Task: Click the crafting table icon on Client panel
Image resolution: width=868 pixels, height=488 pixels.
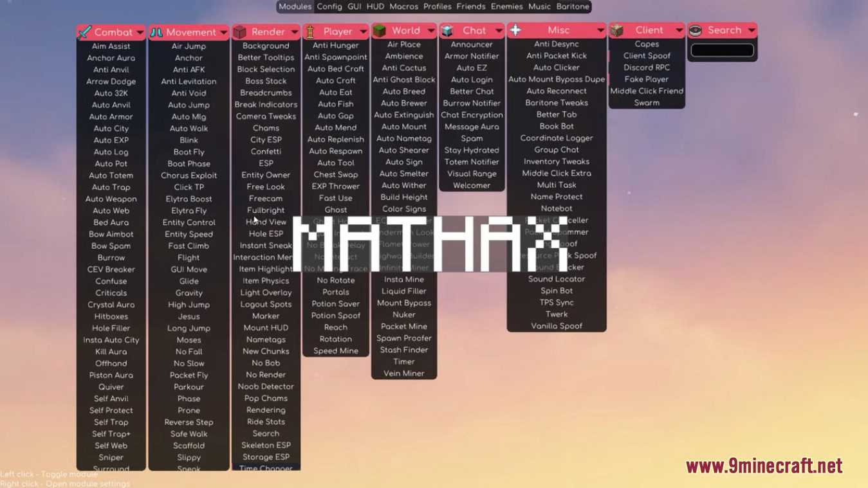Action: tap(617, 30)
